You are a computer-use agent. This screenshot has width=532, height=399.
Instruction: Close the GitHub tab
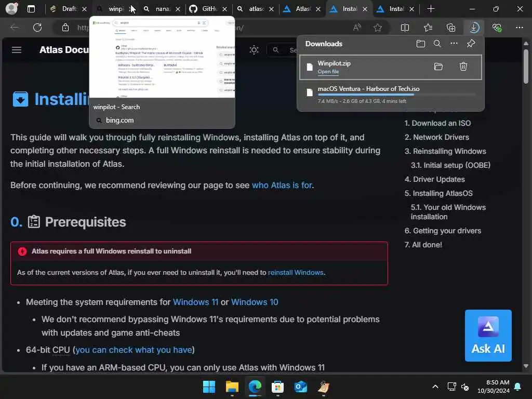click(x=224, y=9)
